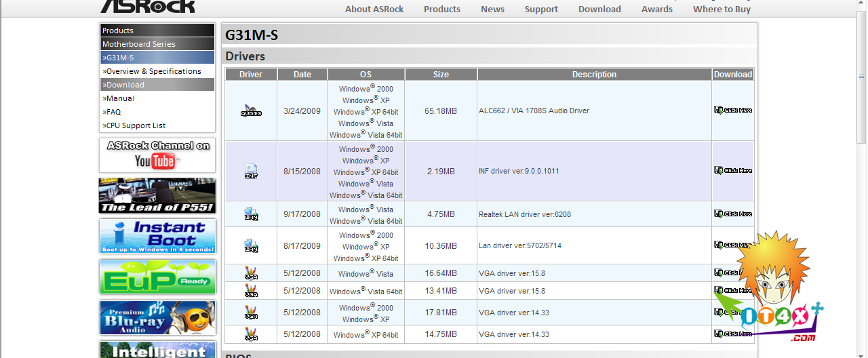Viewport: 868px width, 358px height.
Task: Click the Products sidebar header
Action: tap(157, 31)
